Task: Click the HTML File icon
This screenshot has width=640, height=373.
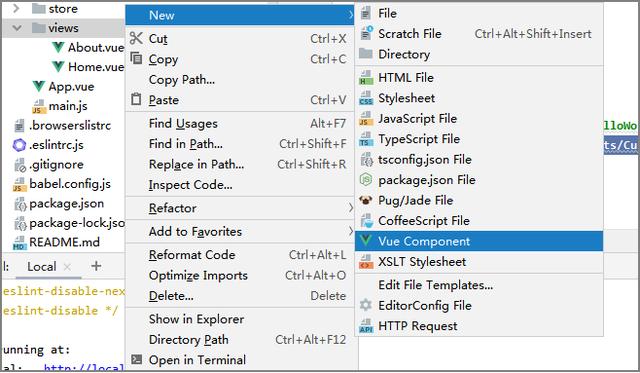Action: pos(366,78)
